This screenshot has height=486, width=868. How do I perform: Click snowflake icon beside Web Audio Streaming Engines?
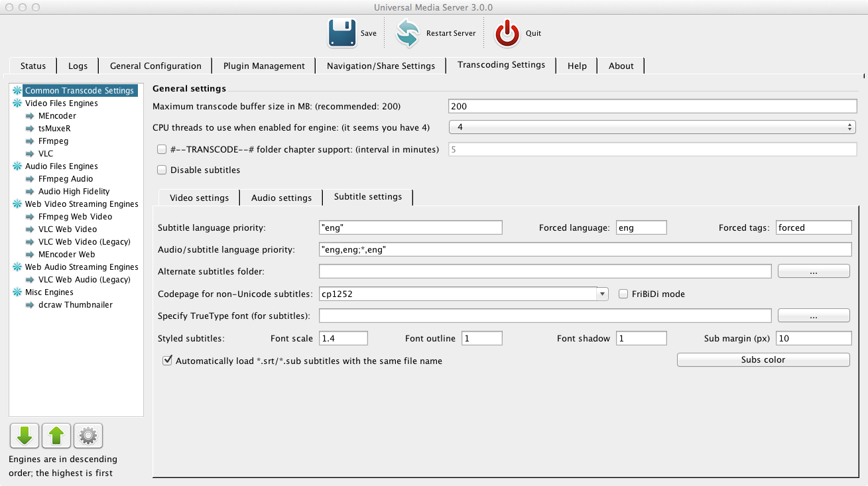pyautogui.click(x=17, y=267)
